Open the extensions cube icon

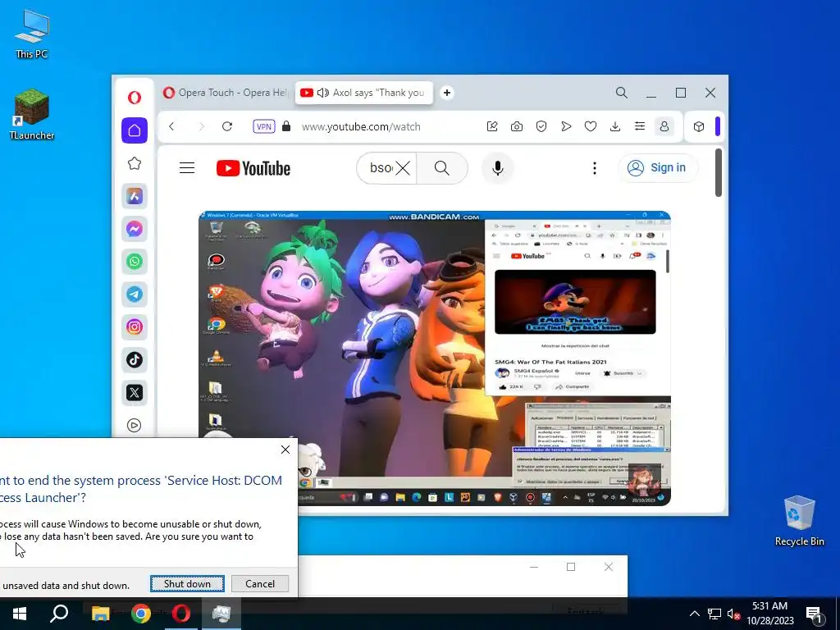click(699, 126)
